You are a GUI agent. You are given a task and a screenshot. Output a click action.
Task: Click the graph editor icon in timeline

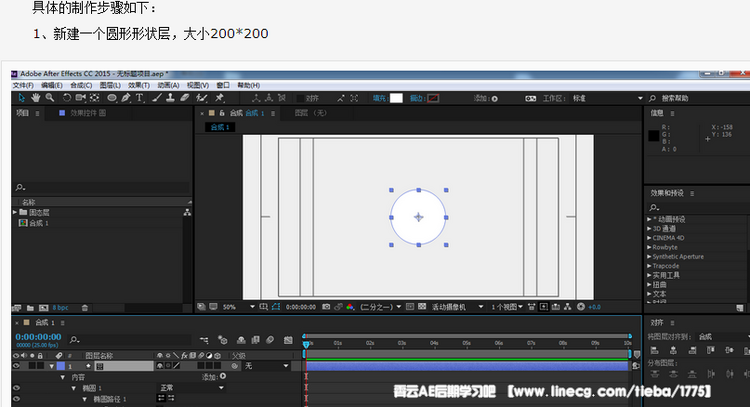point(288,340)
